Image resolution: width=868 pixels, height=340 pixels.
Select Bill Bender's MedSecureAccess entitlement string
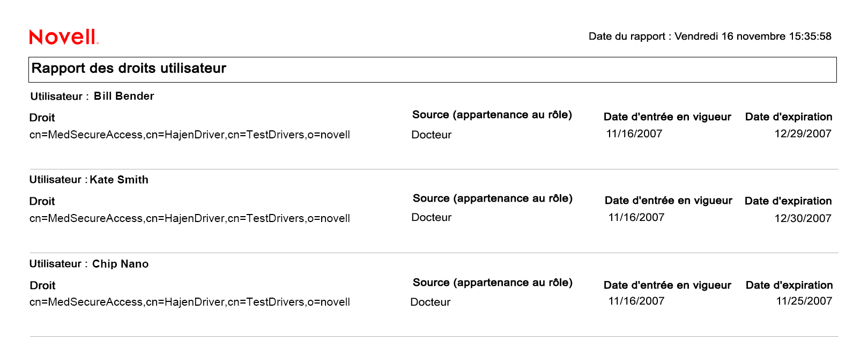pos(189,135)
